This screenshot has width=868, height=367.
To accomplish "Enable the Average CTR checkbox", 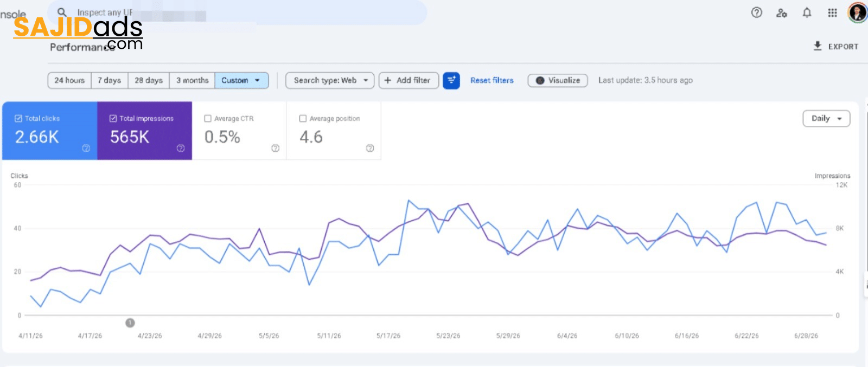I will coord(208,118).
